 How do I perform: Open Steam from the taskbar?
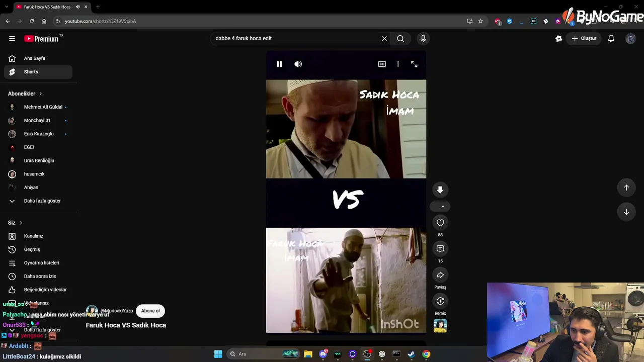(x=411, y=354)
